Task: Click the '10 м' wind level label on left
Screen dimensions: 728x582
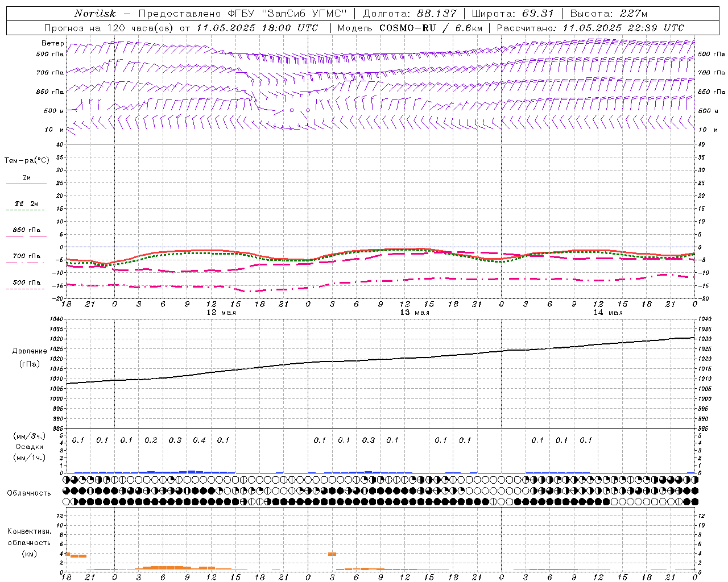Action: click(x=55, y=130)
